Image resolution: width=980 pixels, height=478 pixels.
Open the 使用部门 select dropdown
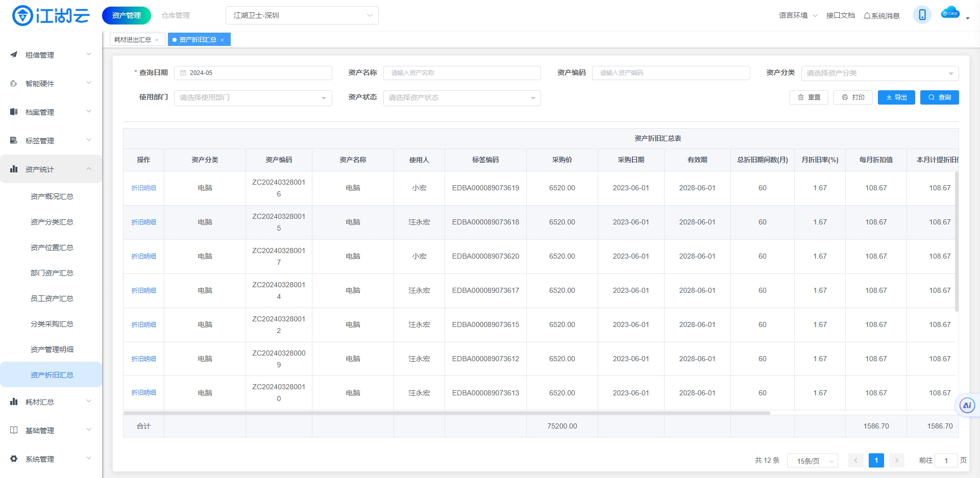(253, 98)
